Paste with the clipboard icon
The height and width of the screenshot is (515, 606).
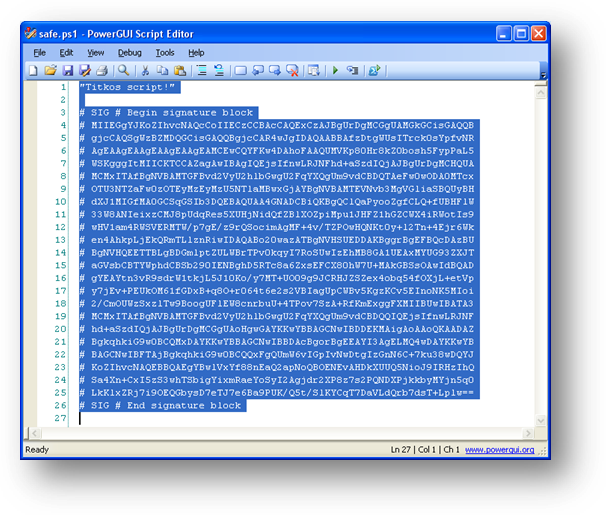coord(180,71)
